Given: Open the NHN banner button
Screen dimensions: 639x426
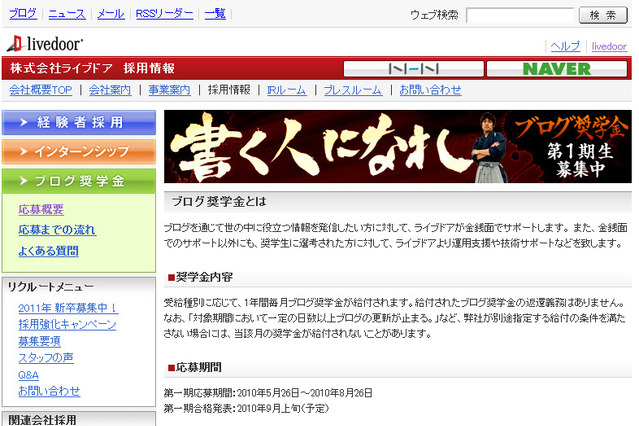Looking at the screenshot, I should coord(414,69).
